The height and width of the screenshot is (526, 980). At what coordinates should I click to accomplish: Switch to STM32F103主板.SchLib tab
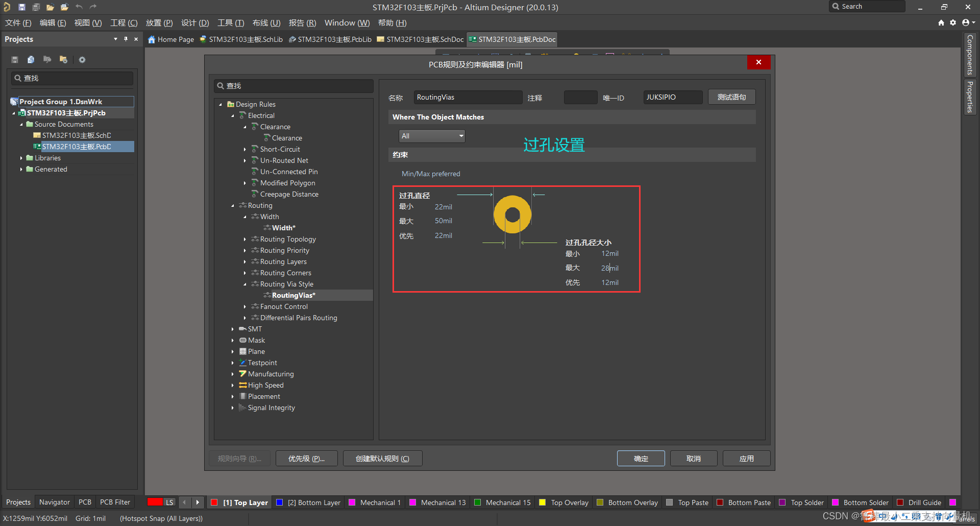(241, 39)
